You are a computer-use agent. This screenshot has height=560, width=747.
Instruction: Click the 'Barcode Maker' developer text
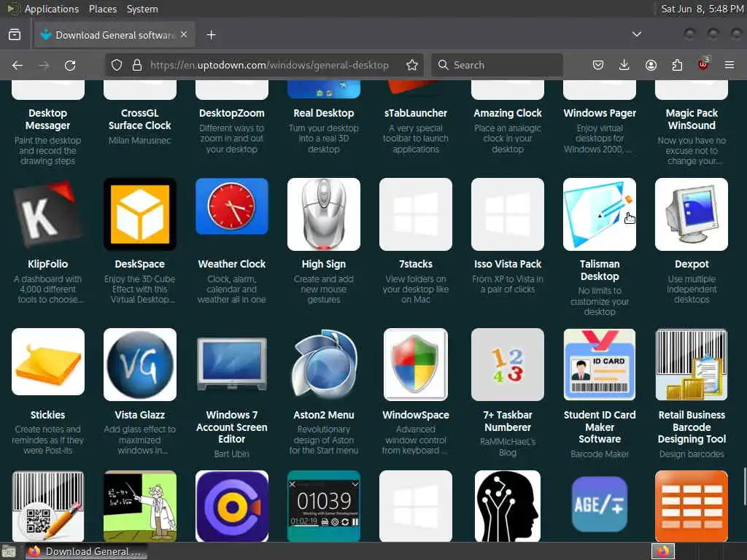pyautogui.click(x=600, y=454)
